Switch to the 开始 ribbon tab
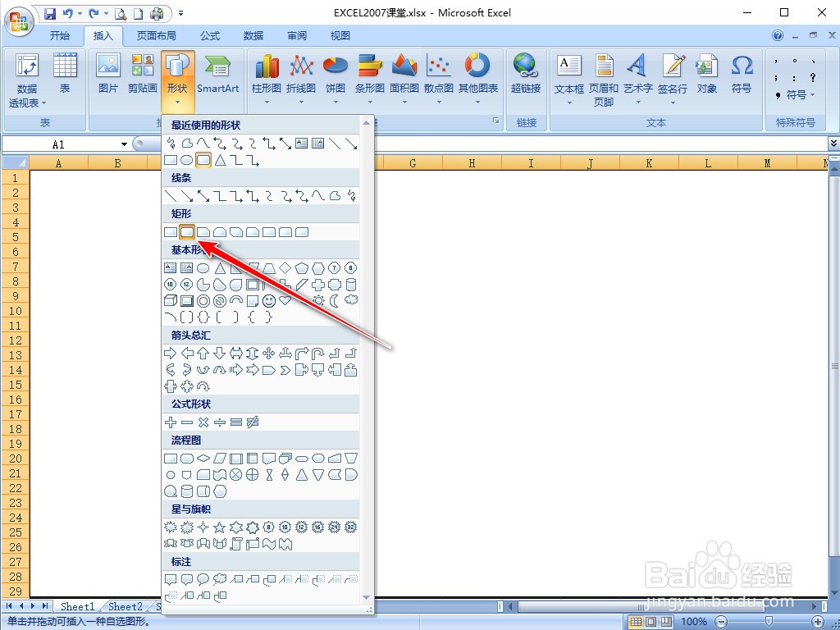The height and width of the screenshot is (630, 840). pyautogui.click(x=59, y=36)
